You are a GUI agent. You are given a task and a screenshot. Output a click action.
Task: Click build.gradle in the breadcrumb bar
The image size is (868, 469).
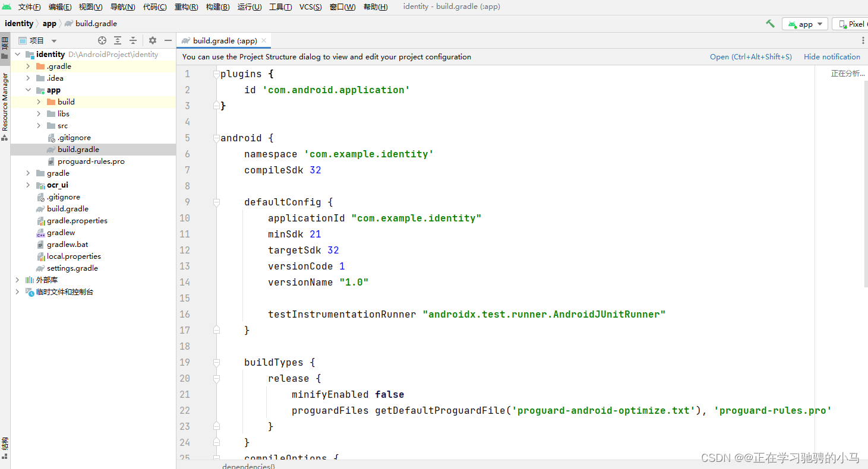point(91,24)
